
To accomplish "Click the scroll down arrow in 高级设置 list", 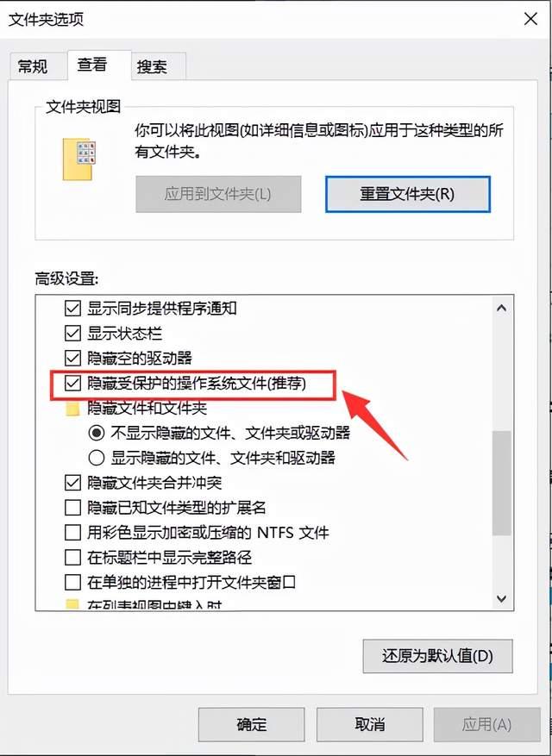I will point(501,599).
